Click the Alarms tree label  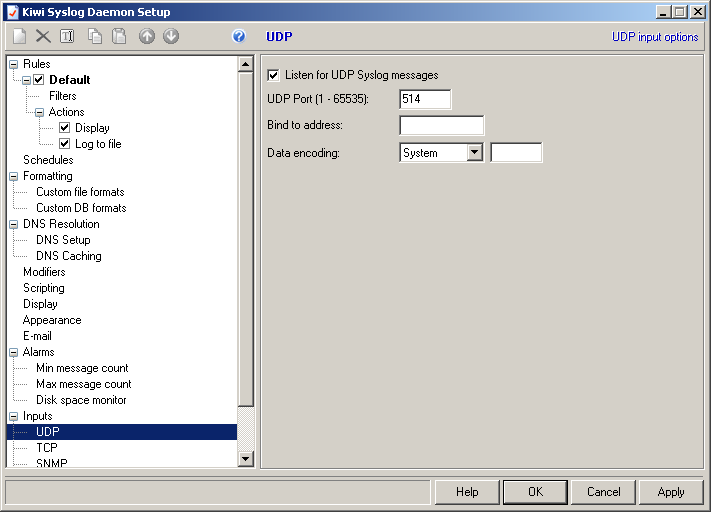39,352
